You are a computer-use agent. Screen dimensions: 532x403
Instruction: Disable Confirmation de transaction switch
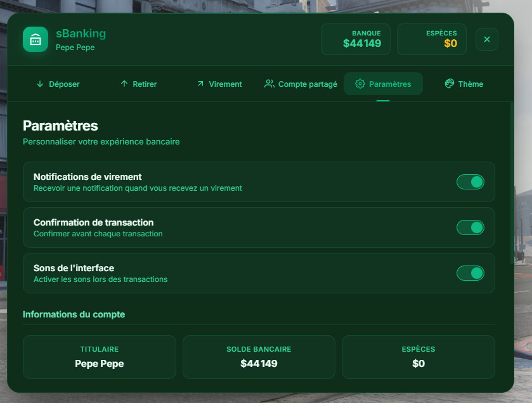470,227
